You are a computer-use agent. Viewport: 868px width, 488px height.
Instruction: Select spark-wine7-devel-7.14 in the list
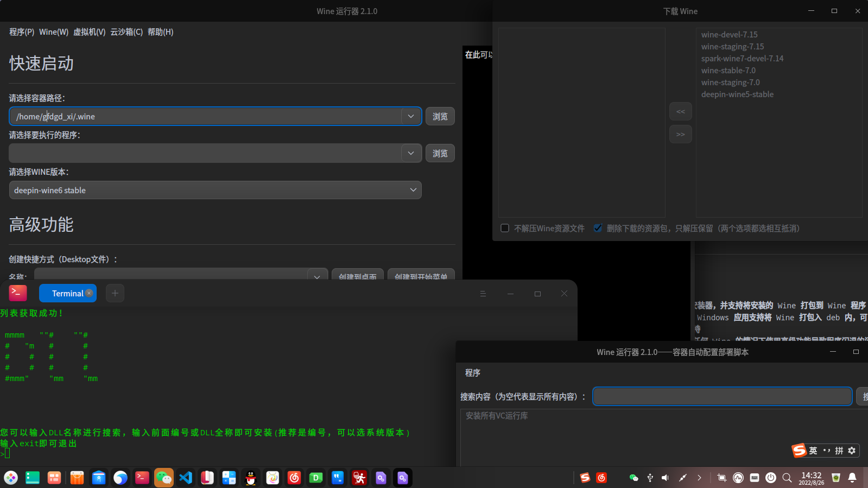[742, 58]
